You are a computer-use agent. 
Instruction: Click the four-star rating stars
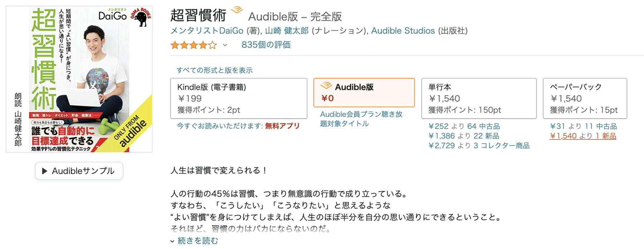click(x=194, y=44)
